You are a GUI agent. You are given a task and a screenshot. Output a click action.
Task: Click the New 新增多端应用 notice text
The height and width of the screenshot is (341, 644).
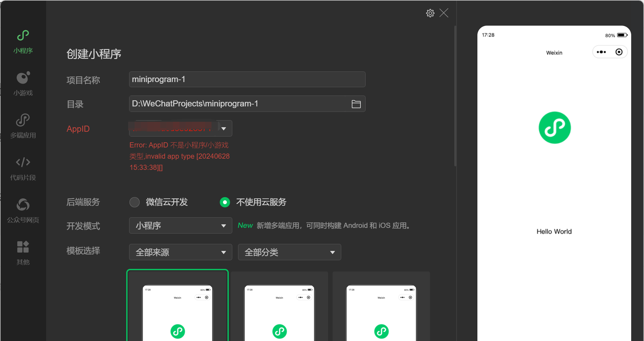coord(324,226)
